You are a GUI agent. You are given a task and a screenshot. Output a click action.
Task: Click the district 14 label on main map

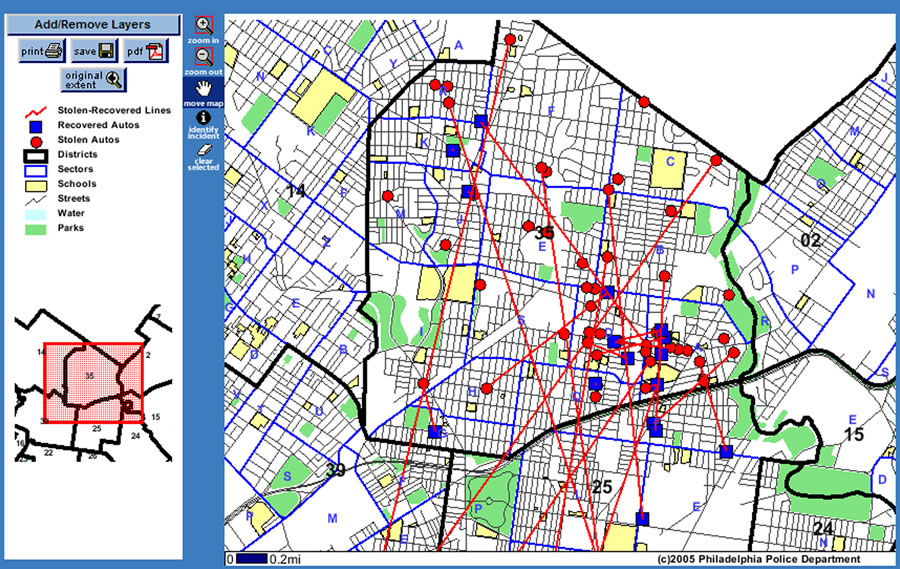coord(296,190)
